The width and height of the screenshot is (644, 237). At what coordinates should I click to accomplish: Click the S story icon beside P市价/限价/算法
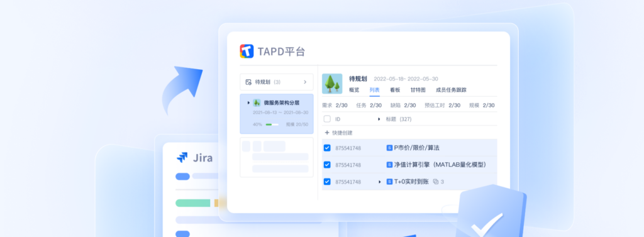tap(389, 148)
